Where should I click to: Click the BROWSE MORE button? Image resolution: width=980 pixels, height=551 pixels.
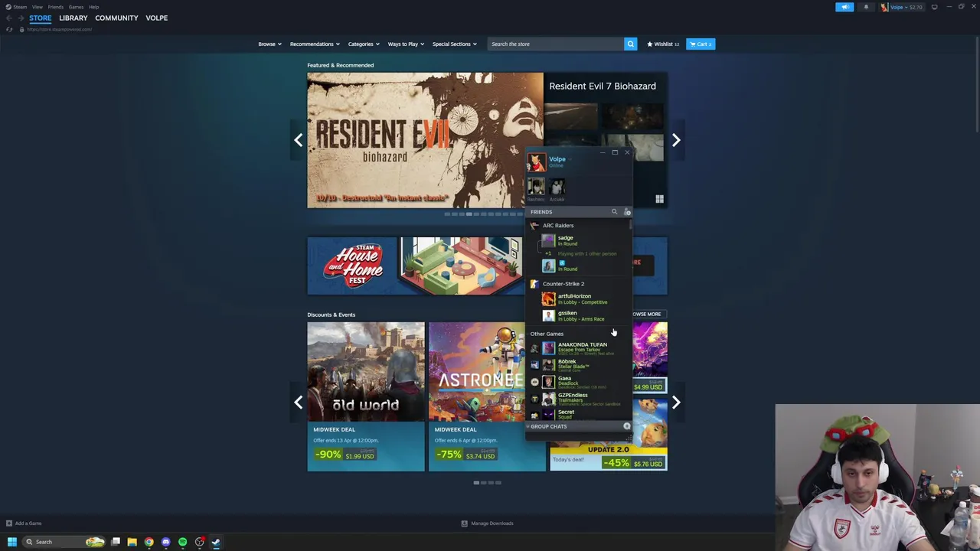pyautogui.click(x=646, y=314)
